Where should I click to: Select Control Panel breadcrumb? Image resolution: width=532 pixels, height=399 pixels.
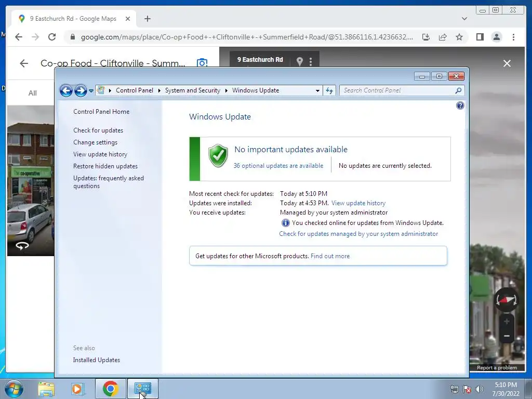[135, 90]
